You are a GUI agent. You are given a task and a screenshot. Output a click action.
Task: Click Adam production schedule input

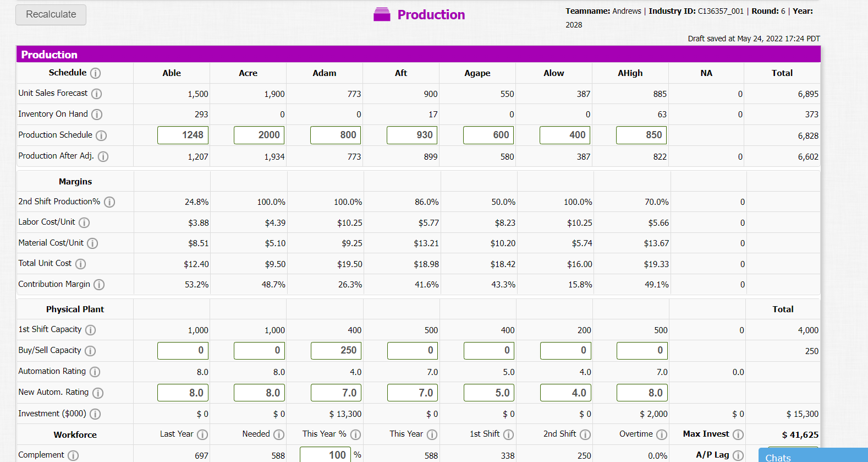click(x=336, y=135)
